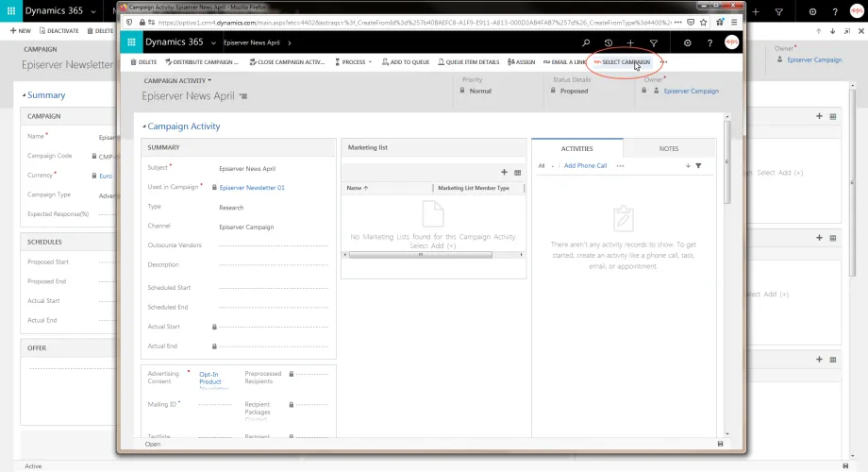Open waffle launcher in background window
868x472 pixels.
pyautogui.click(x=11, y=11)
